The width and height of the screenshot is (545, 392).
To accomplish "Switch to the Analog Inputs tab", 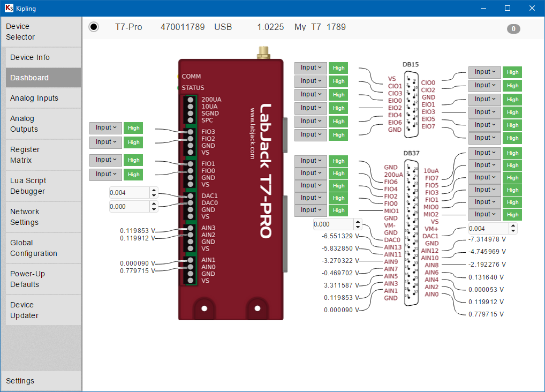I will [34, 98].
